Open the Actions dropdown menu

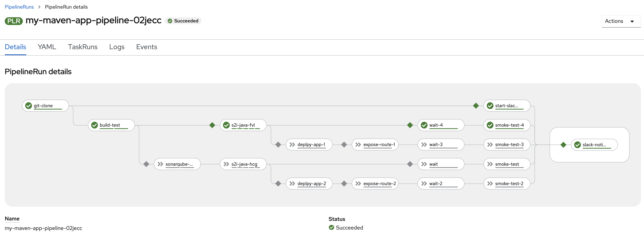pyautogui.click(x=621, y=21)
